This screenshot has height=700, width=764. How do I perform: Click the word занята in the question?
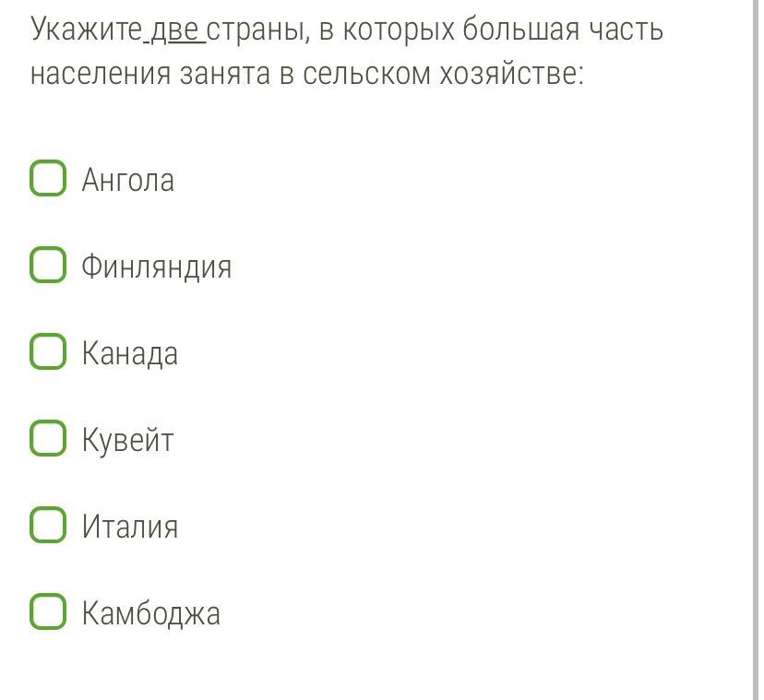point(224,75)
